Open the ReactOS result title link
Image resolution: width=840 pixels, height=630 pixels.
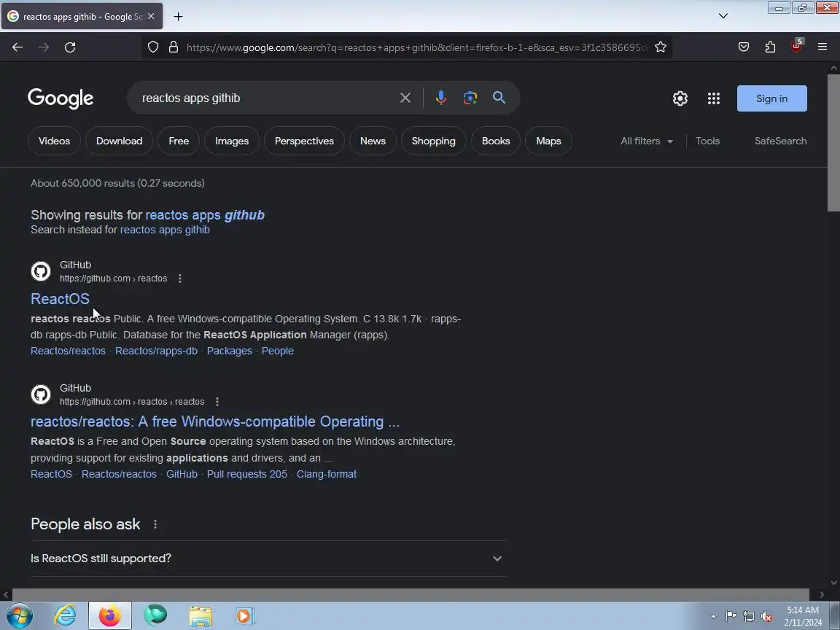pyautogui.click(x=60, y=299)
